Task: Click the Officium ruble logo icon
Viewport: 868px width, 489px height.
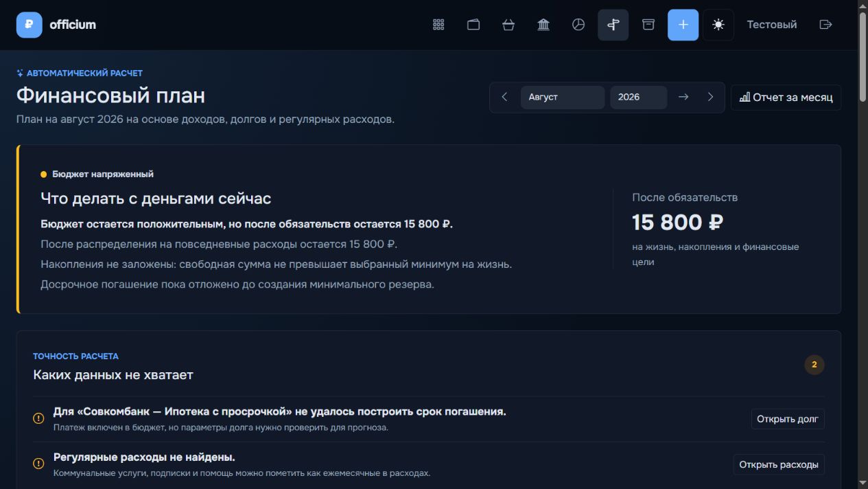Action: point(29,25)
